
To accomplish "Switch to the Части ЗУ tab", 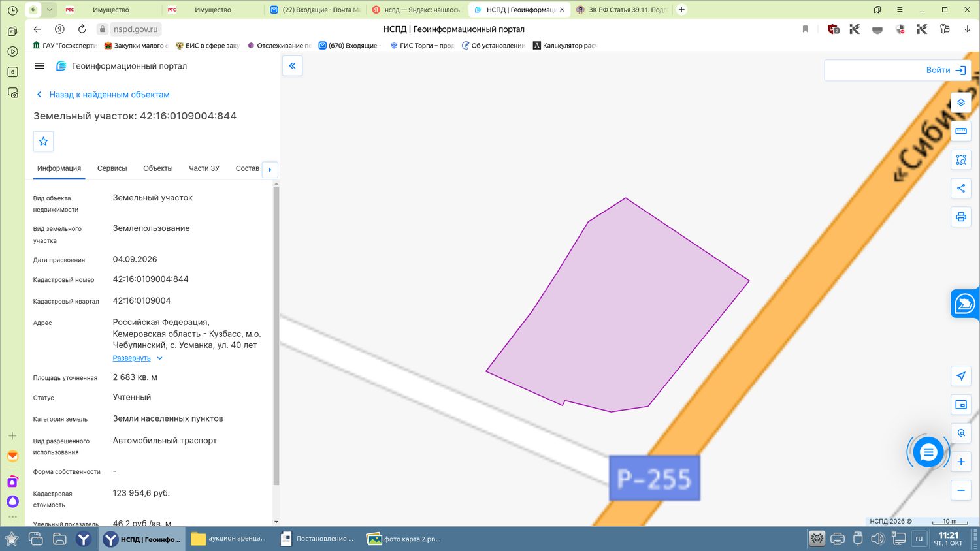I will pyautogui.click(x=204, y=168).
